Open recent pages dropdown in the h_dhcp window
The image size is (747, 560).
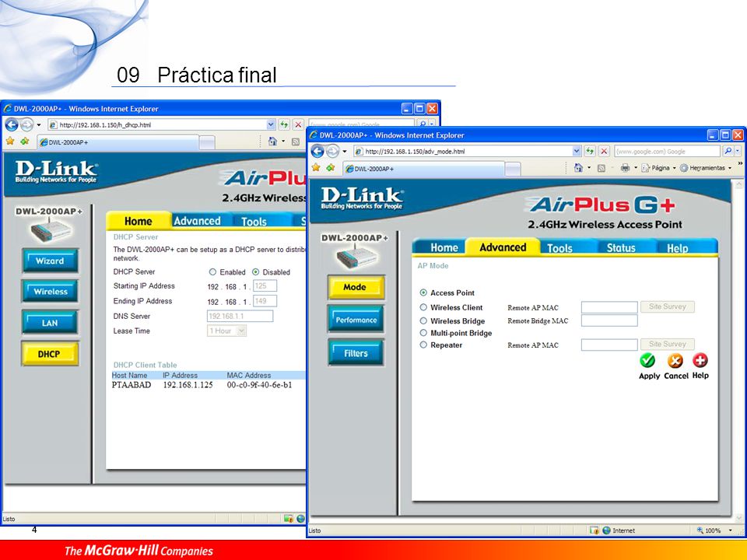39,124
